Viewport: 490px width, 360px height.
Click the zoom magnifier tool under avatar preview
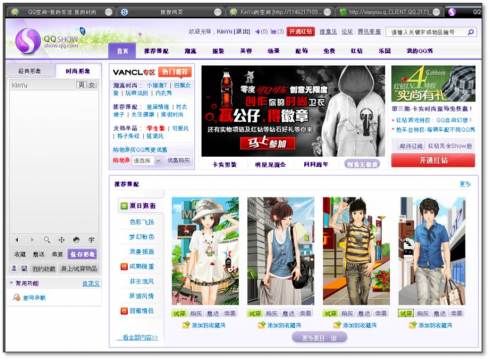coord(47,239)
